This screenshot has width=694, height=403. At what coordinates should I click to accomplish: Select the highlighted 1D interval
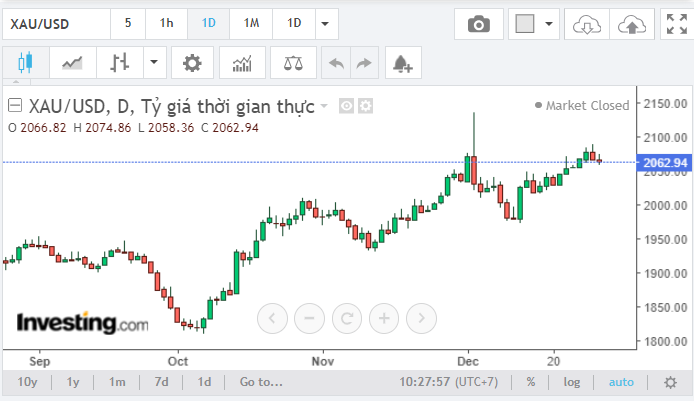208,23
